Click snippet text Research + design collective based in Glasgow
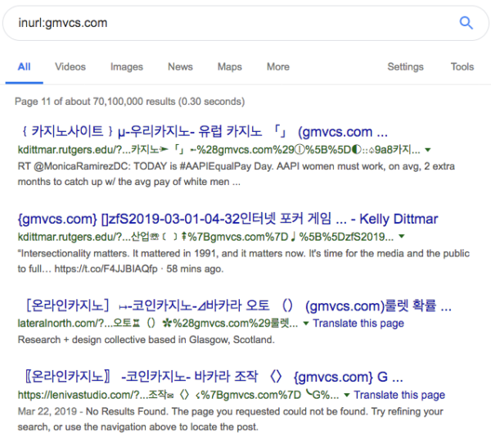The image size is (491, 448). 146,340
